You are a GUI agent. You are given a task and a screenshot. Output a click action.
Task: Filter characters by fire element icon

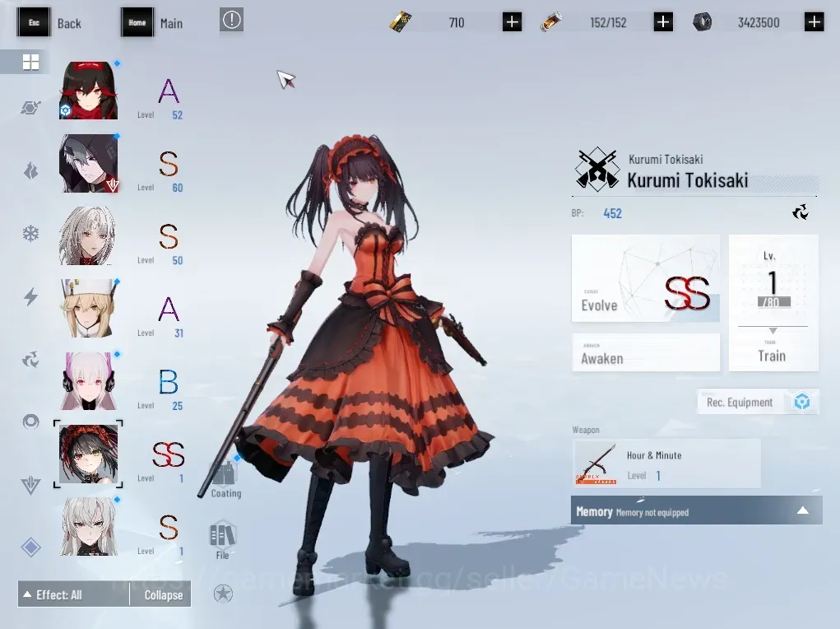[x=30, y=171]
